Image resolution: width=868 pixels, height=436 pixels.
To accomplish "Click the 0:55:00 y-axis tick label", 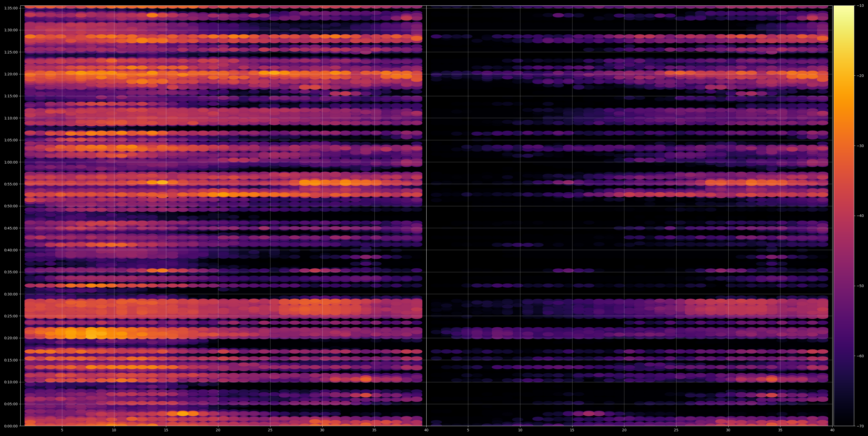I will 11,184.
